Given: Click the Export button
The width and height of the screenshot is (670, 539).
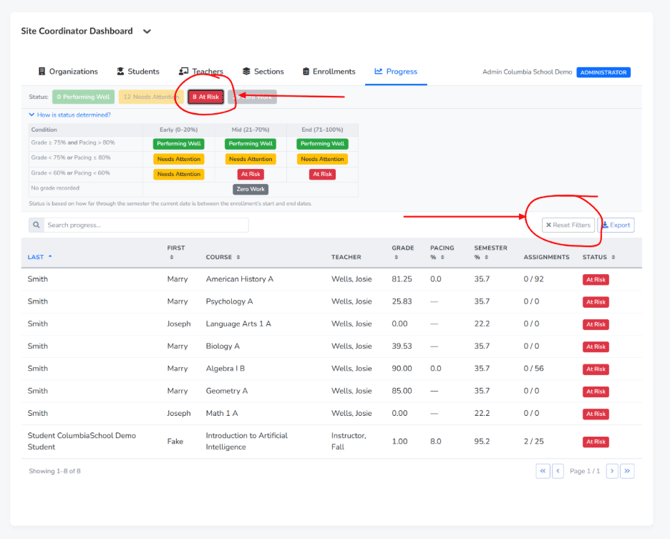Looking at the screenshot, I should (616, 225).
